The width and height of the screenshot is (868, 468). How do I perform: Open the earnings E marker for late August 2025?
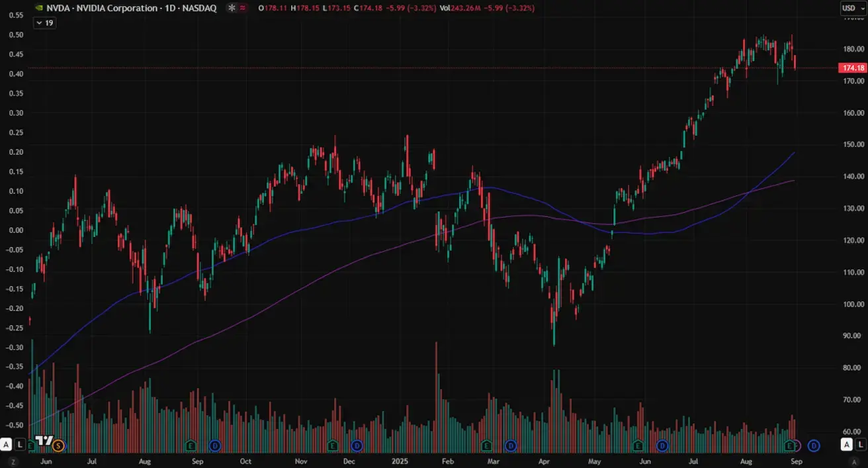tap(789, 445)
